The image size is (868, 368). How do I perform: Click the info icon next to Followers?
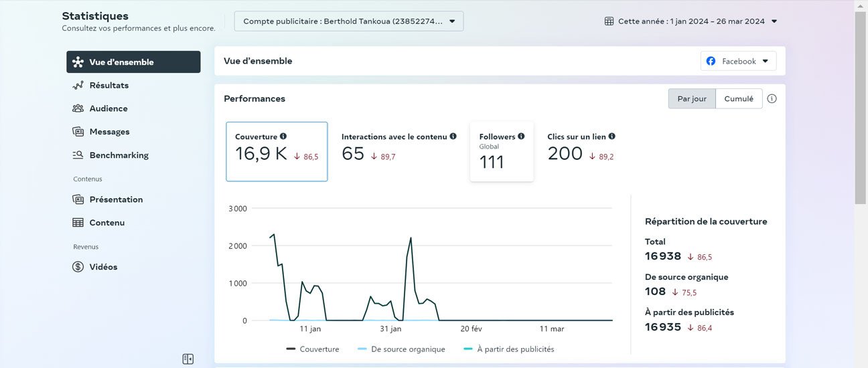pos(521,136)
